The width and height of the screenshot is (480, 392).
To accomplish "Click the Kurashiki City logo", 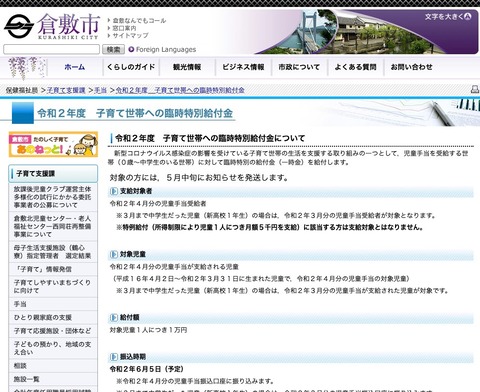I will (52, 26).
